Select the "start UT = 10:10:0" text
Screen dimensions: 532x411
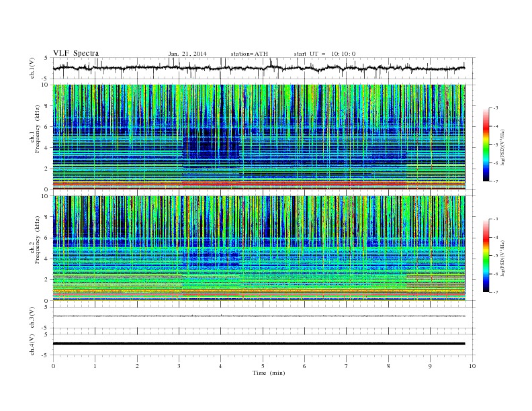point(324,54)
